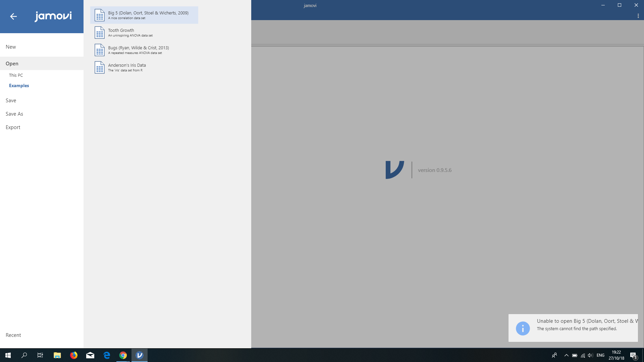Minimize the jamovi window
The width and height of the screenshot is (644, 362).
[x=603, y=5]
